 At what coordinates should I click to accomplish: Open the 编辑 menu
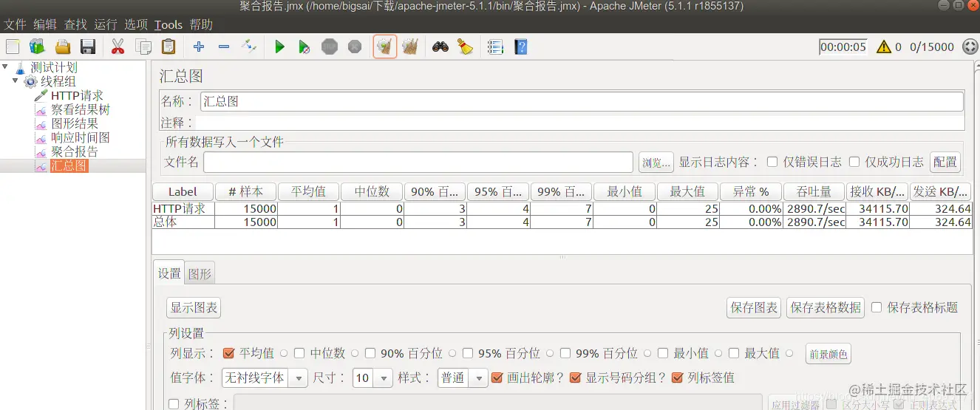pos(45,24)
